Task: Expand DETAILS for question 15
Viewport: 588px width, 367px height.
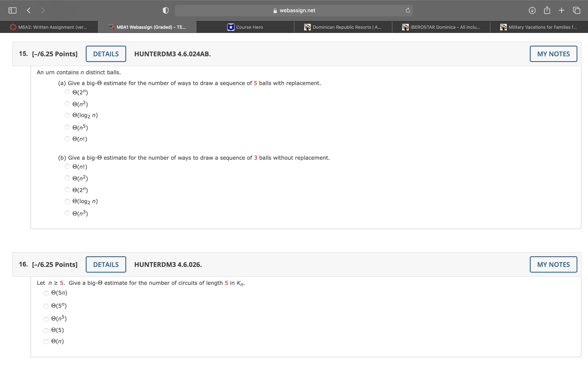Action: (x=106, y=54)
